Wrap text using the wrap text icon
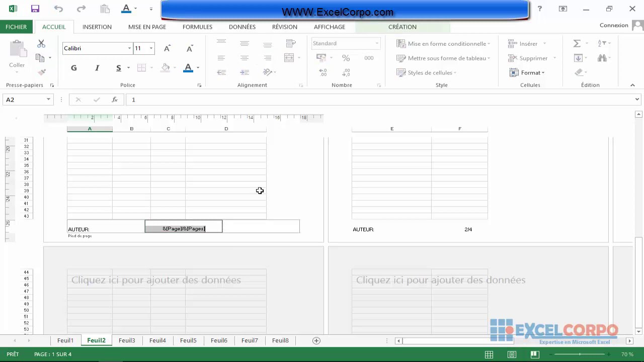Screen dimensions: 644x362 pyautogui.click(x=290, y=44)
